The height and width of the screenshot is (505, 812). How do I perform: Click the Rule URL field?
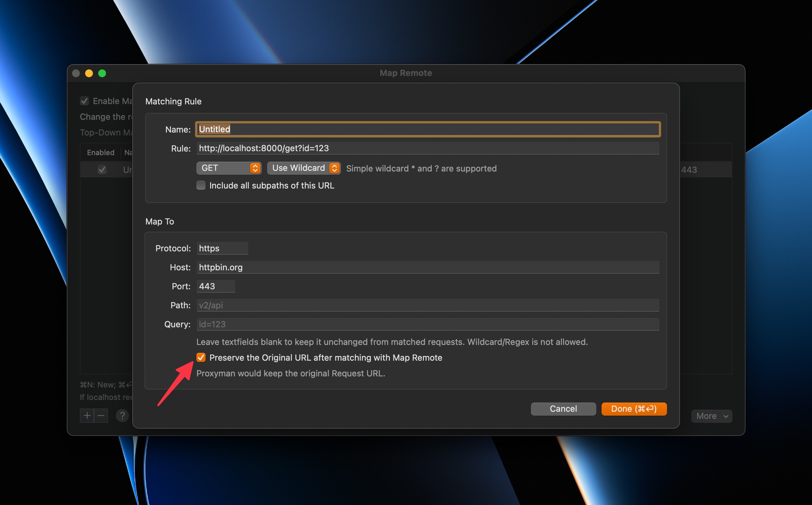click(427, 148)
